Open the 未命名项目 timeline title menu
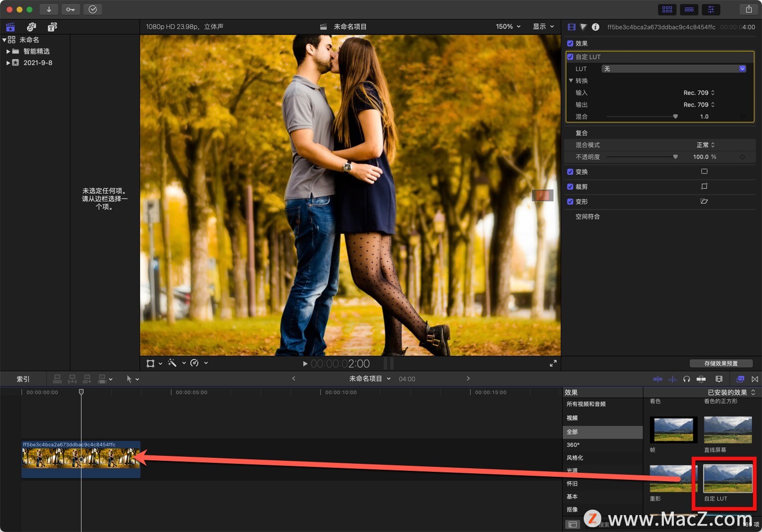Image resolution: width=762 pixels, height=532 pixels. [370, 379]
